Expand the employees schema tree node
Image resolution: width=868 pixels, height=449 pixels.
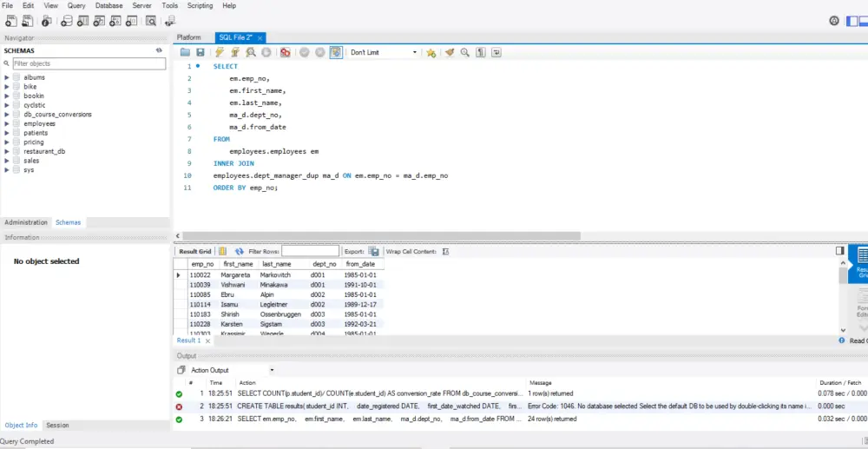[x=7, y=123]
